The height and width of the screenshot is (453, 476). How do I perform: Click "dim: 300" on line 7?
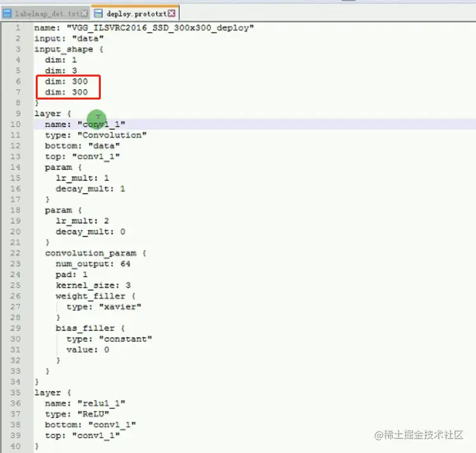(66, 92)
